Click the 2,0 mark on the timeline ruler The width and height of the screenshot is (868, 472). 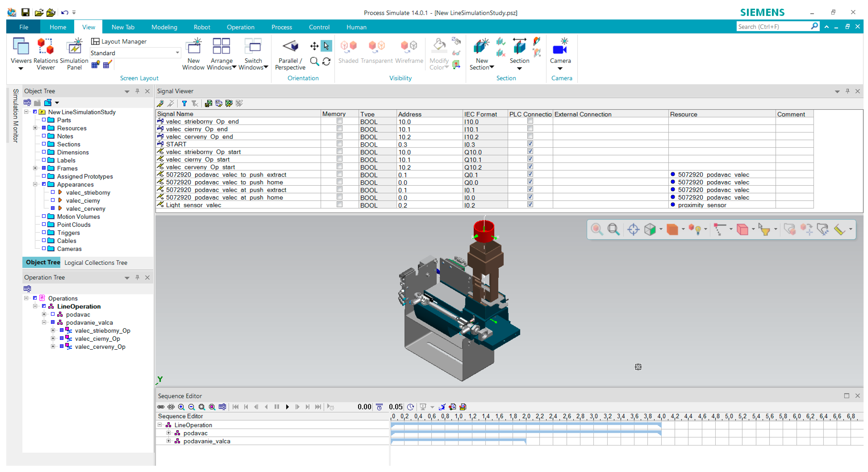pyautogui.click(x=526, y=416)
